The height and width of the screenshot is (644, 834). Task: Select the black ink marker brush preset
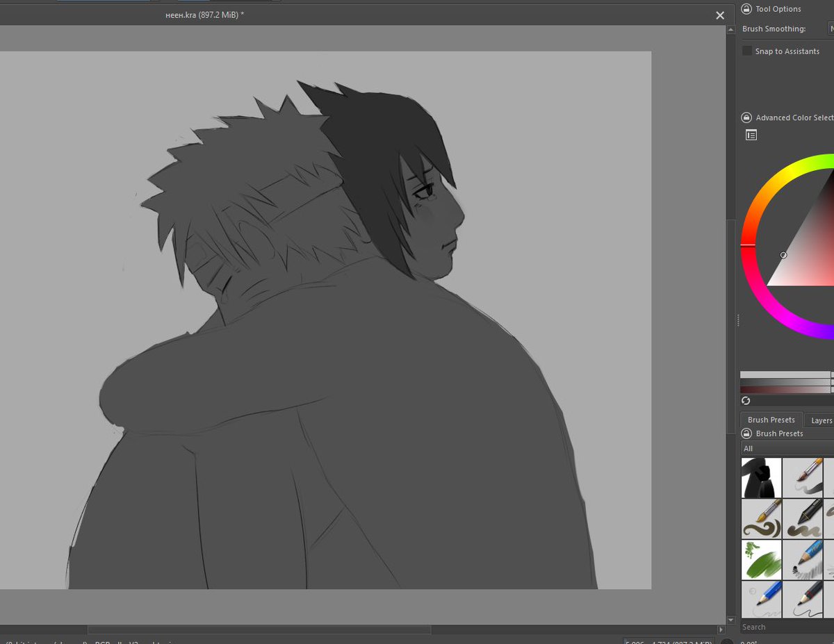[x=761, y=477]
